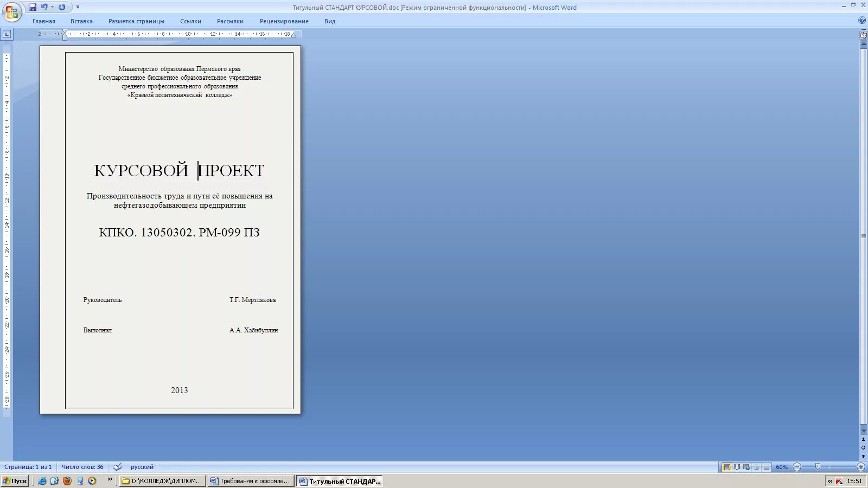Open the undo history dropdown arrow
868x488 pixels.
[53, 7]
